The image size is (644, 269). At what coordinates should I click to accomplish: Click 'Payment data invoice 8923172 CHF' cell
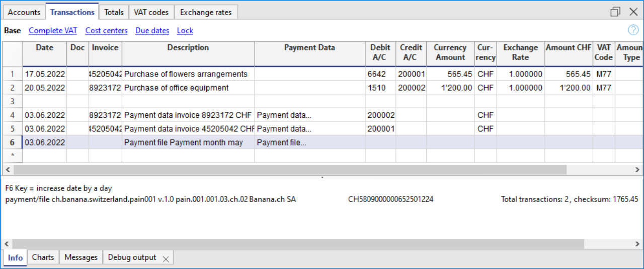click(x=188, y=115)
